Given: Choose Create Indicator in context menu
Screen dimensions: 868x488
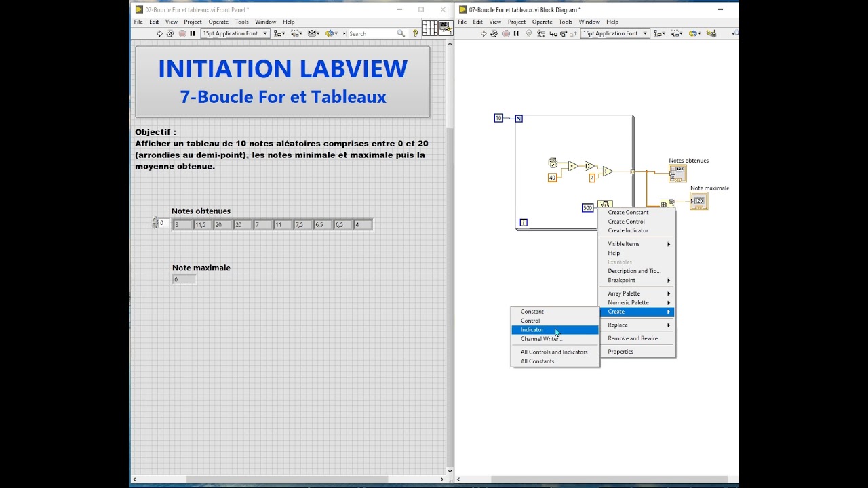Looking at the screenshot, I should tap(637, 230).
